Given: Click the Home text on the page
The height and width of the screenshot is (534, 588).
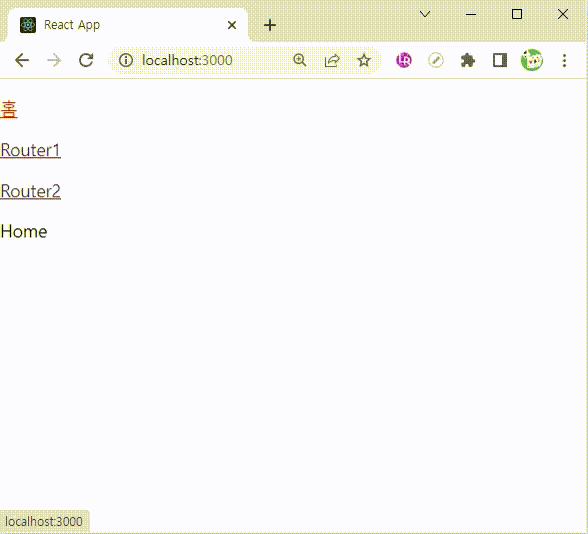Looking at the screenshot, I should [24, 231].
